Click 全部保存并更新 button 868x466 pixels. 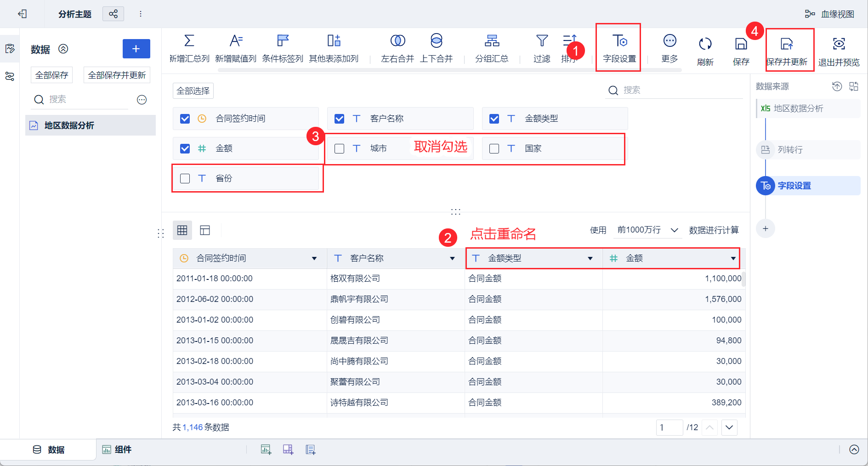[x=117, y=75]
